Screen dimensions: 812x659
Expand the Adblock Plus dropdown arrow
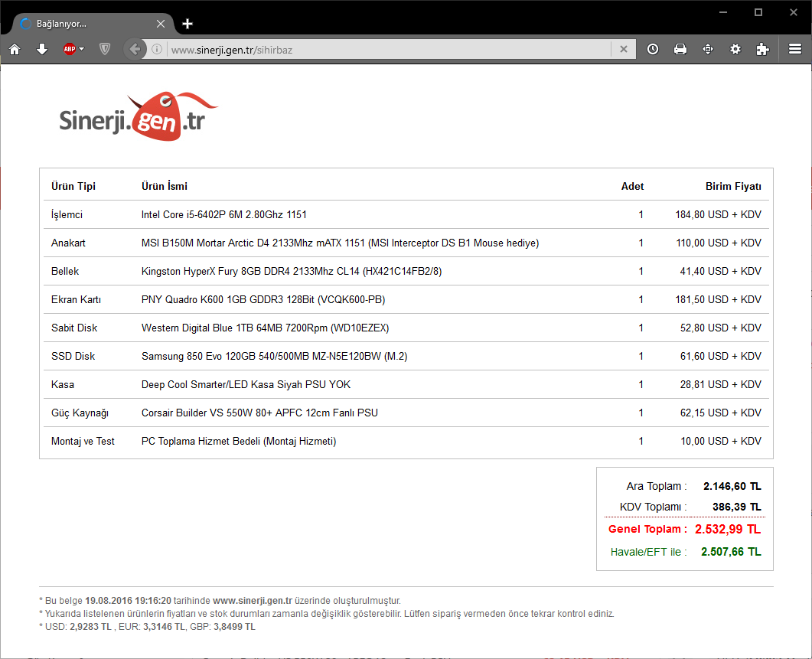81,49
